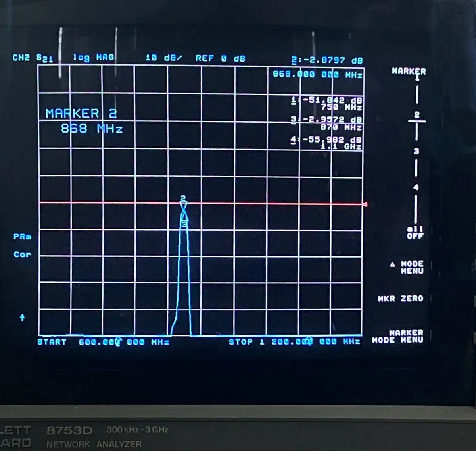
Task: Open the MODE MENU softkey
Action: pyautogui.click(x=413, y=267)
